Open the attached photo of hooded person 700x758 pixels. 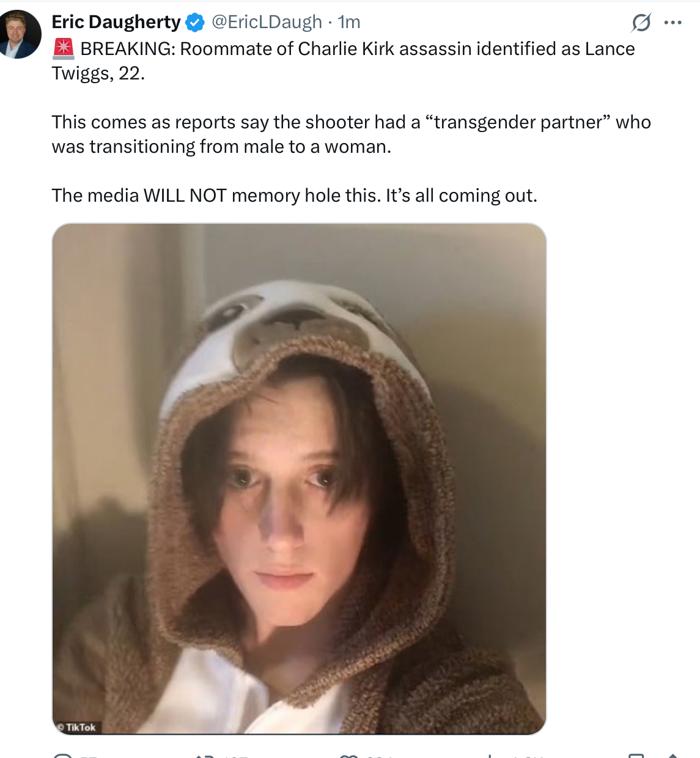coord(299,479)
